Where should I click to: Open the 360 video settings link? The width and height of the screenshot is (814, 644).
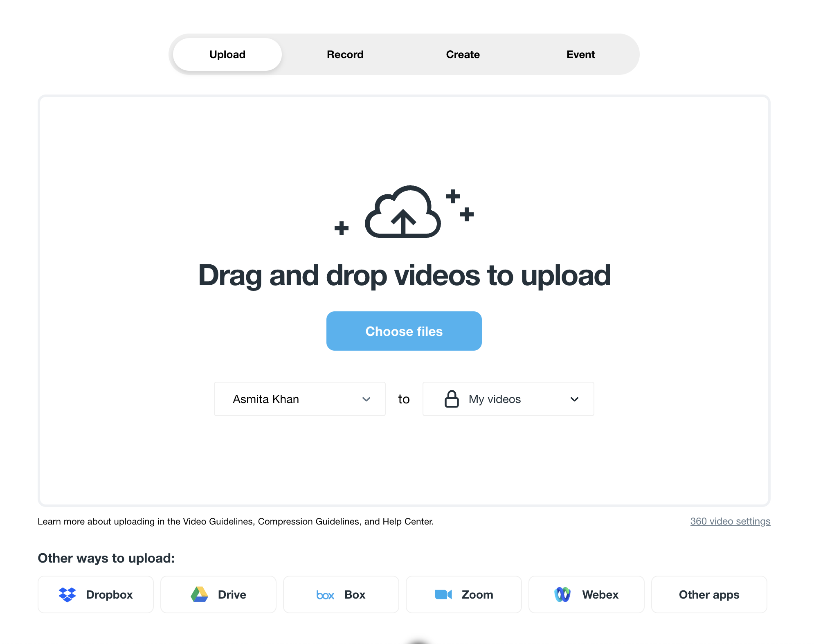point(730,522)
